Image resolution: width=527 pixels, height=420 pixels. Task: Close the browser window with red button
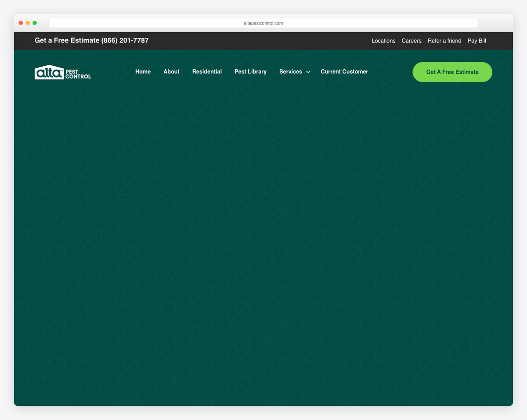(x=21, y=23)
